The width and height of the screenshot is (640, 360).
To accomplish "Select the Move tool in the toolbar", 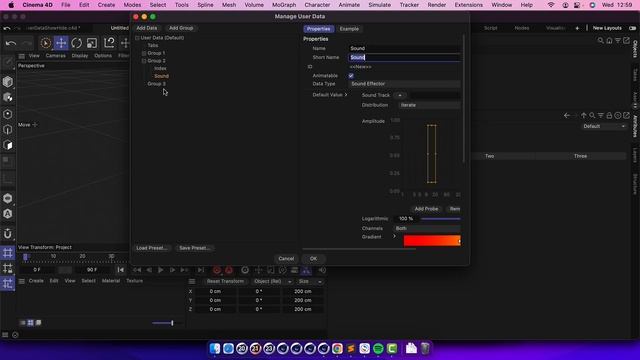I will 61,43.
